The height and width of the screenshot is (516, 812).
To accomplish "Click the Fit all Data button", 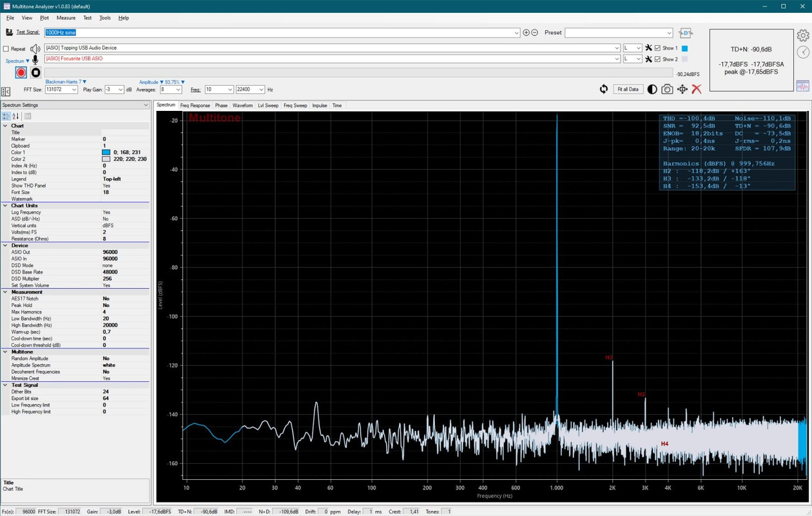I will tap(628, 89).
